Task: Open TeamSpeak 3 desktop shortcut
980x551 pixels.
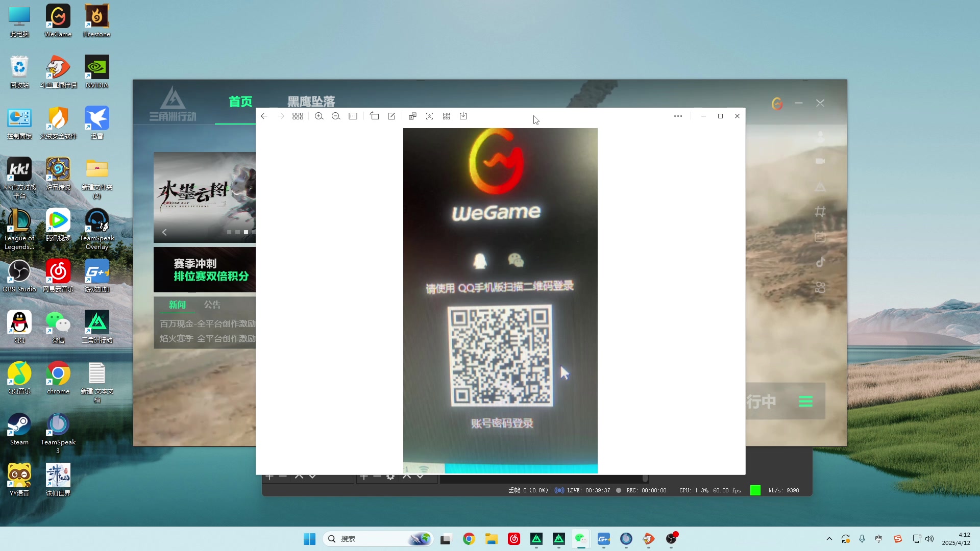Action: point(58,433)
